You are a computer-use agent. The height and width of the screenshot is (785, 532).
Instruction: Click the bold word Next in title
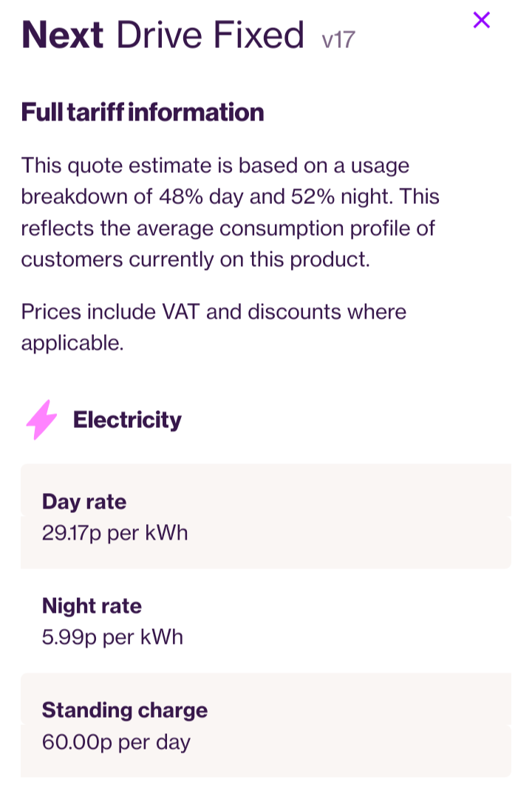pos(63,35)
